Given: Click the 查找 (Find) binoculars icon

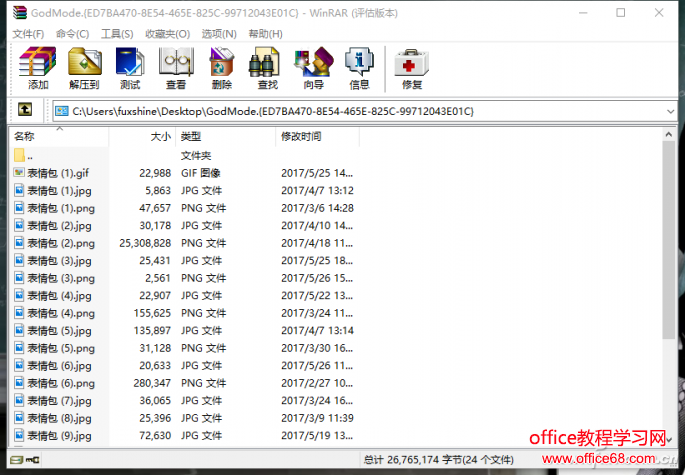Looking at the screenshot, I should pos(264,62).
